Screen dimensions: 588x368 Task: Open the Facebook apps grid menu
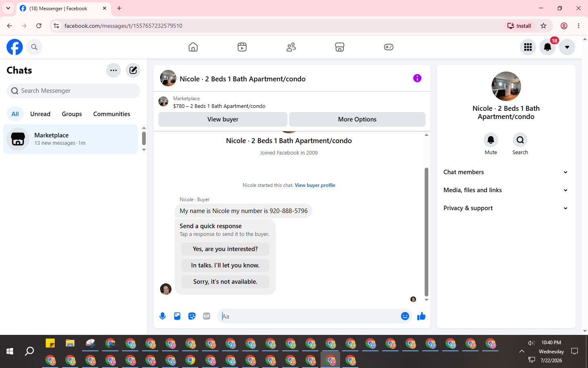pos(528,47)
